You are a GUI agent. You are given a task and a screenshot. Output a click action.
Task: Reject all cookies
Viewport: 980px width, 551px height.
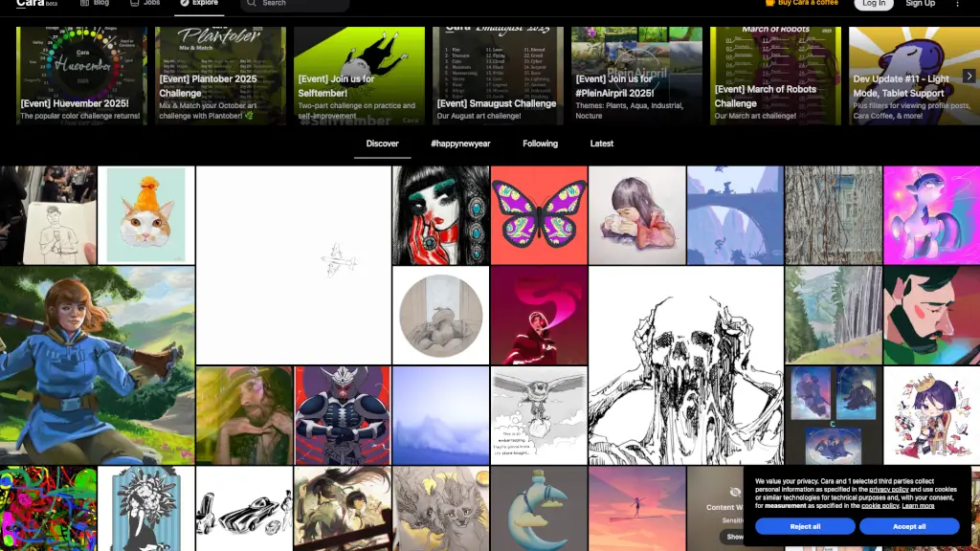point(805,526)
